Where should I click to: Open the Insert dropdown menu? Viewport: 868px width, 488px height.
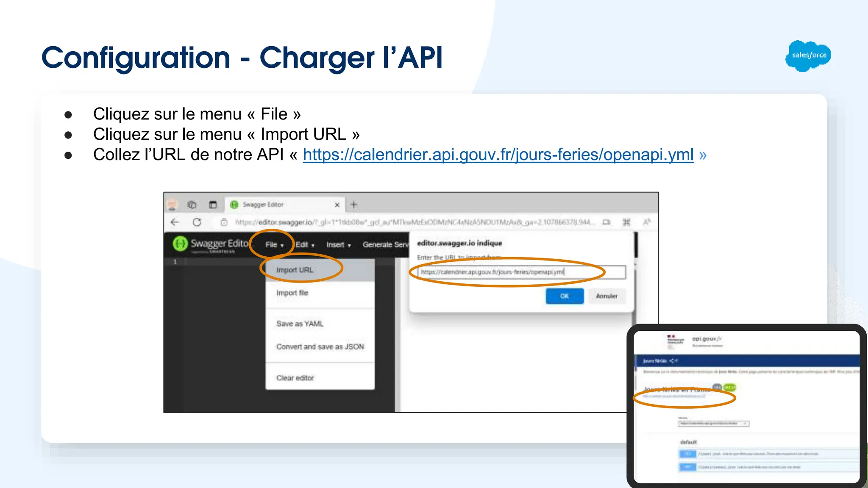339,245
